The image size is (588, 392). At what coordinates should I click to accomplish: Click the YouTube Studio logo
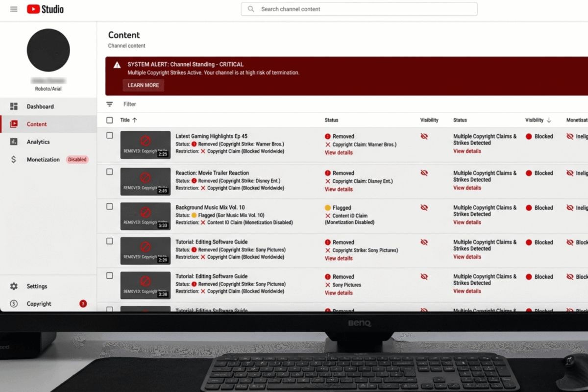click(45, 9)
